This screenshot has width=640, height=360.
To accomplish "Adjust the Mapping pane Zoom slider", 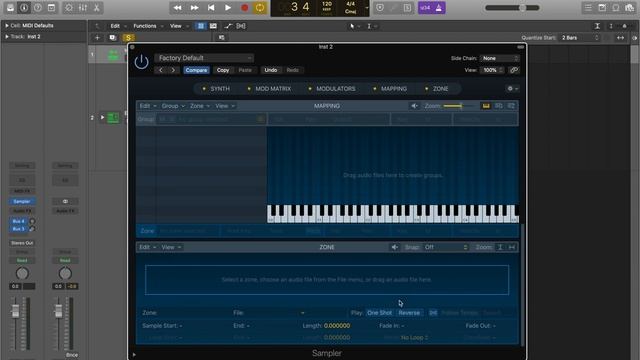I will pyautogui.click(x=460, y=106).
